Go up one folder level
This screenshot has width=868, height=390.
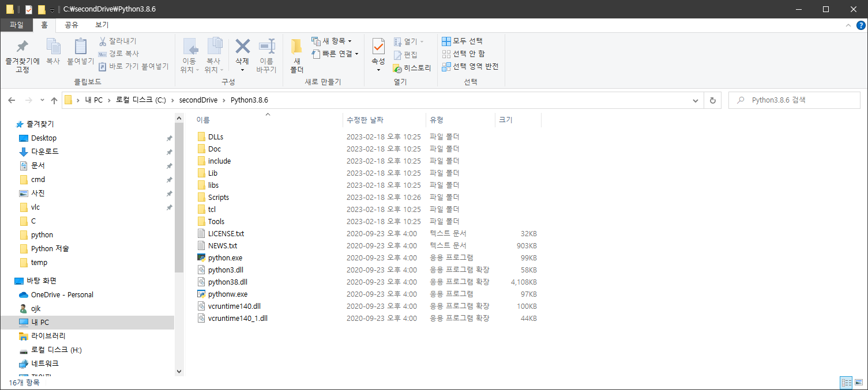54,100
